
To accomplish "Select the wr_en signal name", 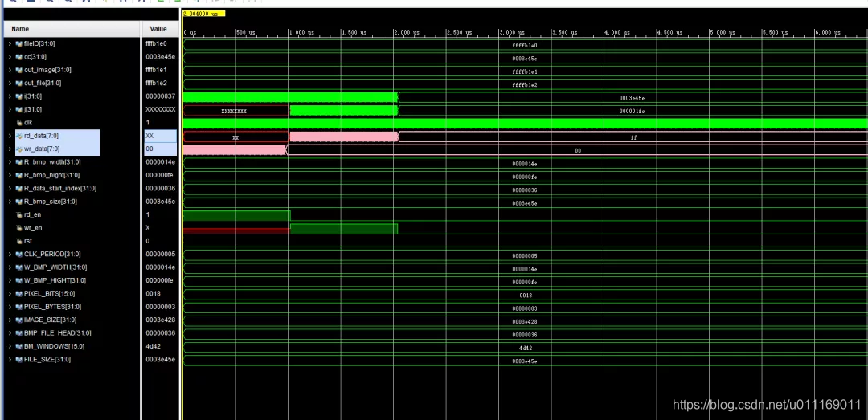I will pyautogui.click(x=33, y=228).
